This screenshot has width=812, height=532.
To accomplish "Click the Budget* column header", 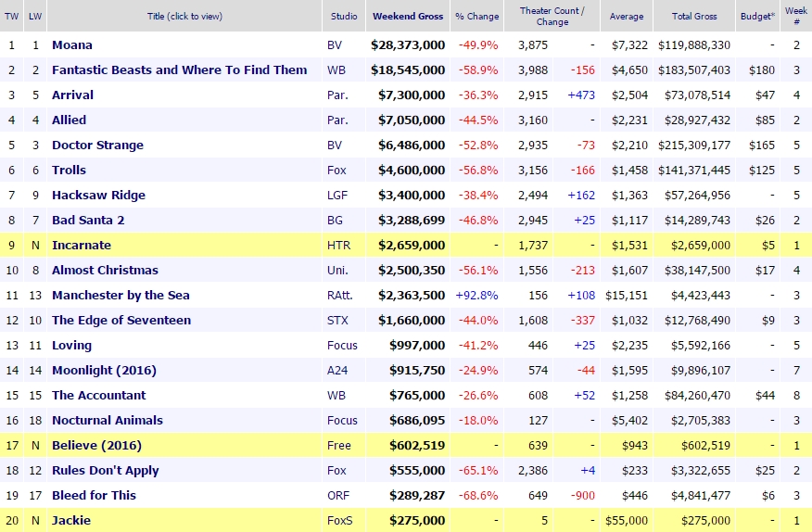I will tap(757, 16).
